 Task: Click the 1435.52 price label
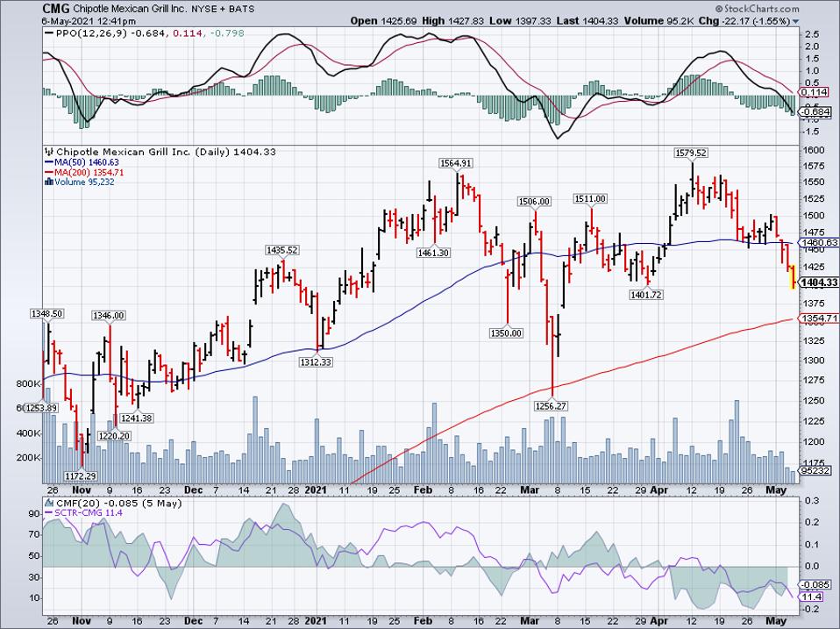click(x=282, y=250)
